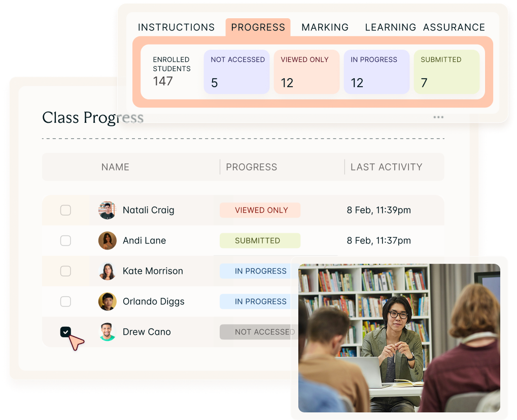Click the classroom photo thumbnail
Viewport: 517px width, 420px height.
[399, 337]
